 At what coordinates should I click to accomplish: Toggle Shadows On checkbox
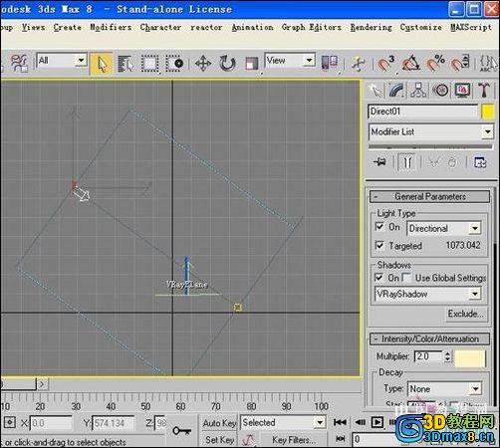pos(378,277)
